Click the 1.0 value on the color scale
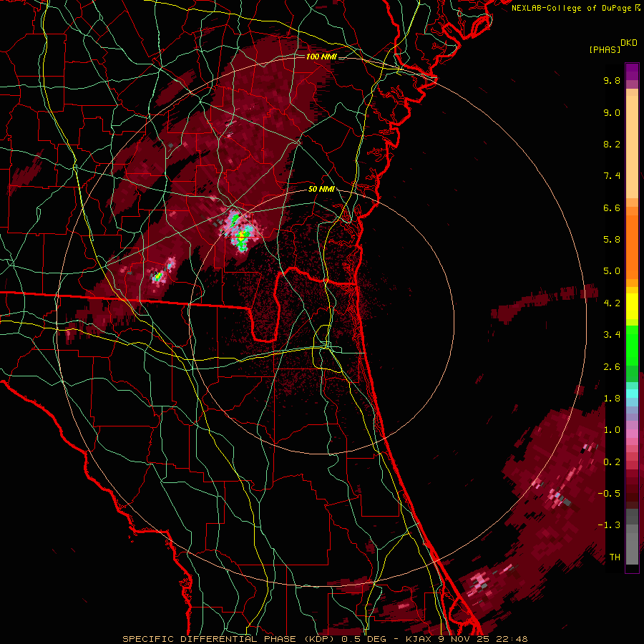644x644 pixels. [612, 430]
